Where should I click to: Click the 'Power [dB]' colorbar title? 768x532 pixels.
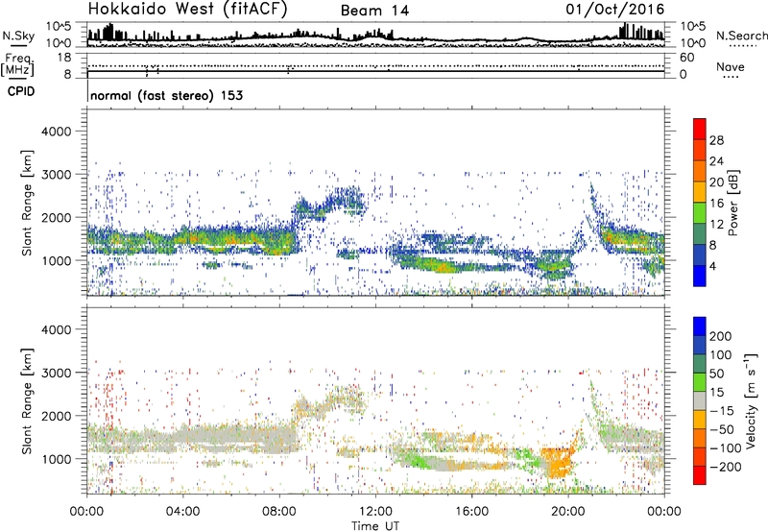click(x=733, y=203)
